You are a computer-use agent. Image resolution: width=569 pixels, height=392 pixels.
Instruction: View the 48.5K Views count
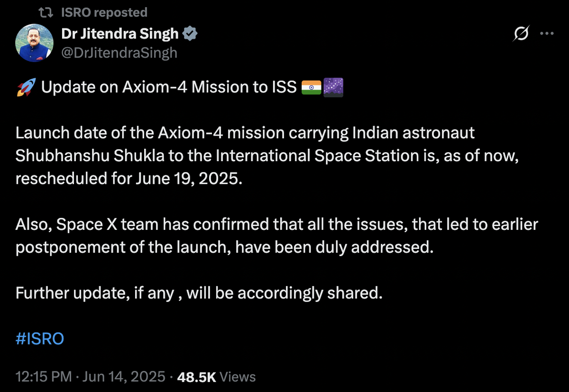[x=216, y=377]
